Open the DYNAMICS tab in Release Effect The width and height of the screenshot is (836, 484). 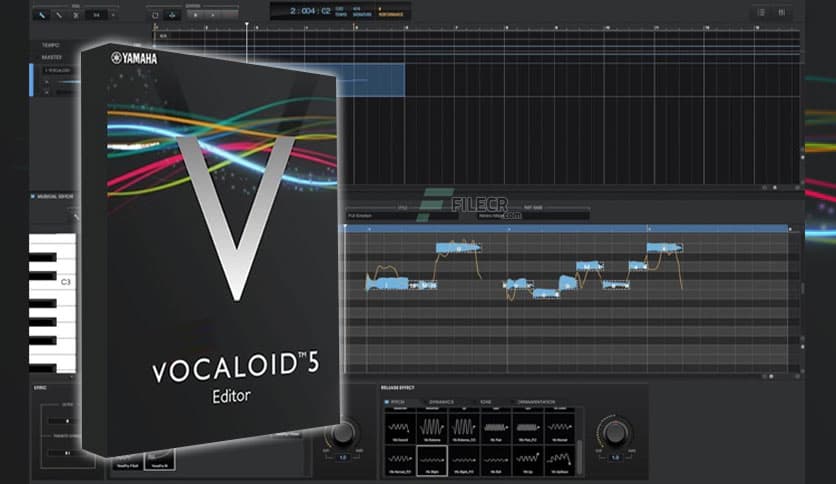pos(440,401)
